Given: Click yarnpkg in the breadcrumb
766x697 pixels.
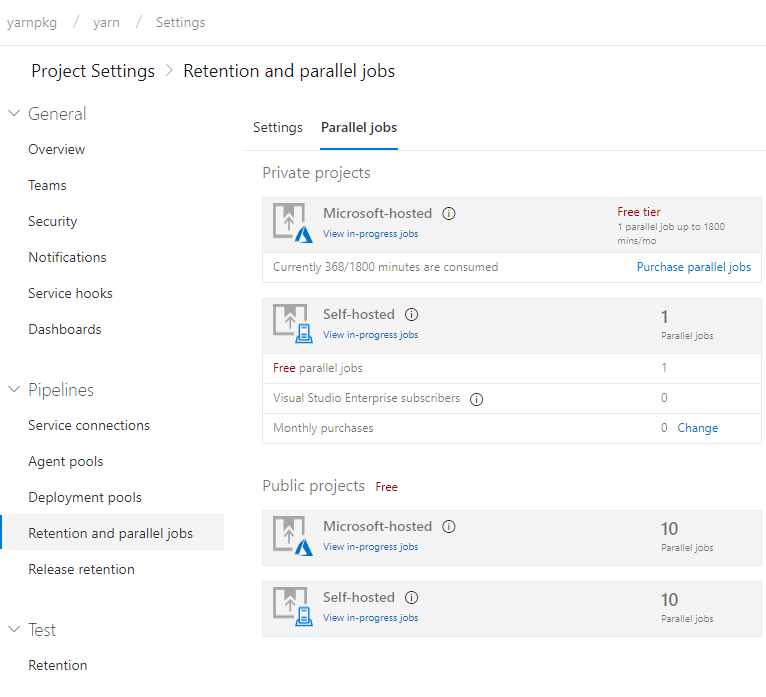Looking at the screenshot, I should pyautogui.click(x=32, y=23).
